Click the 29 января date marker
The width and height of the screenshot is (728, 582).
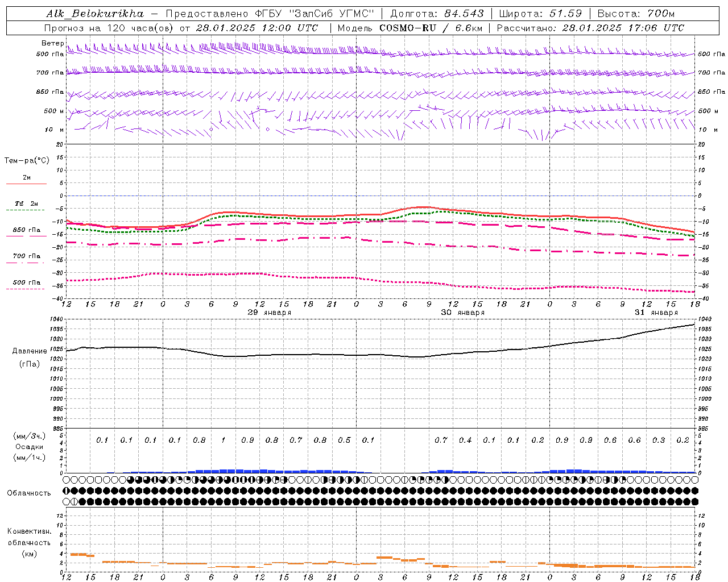[x=269, y=313]
